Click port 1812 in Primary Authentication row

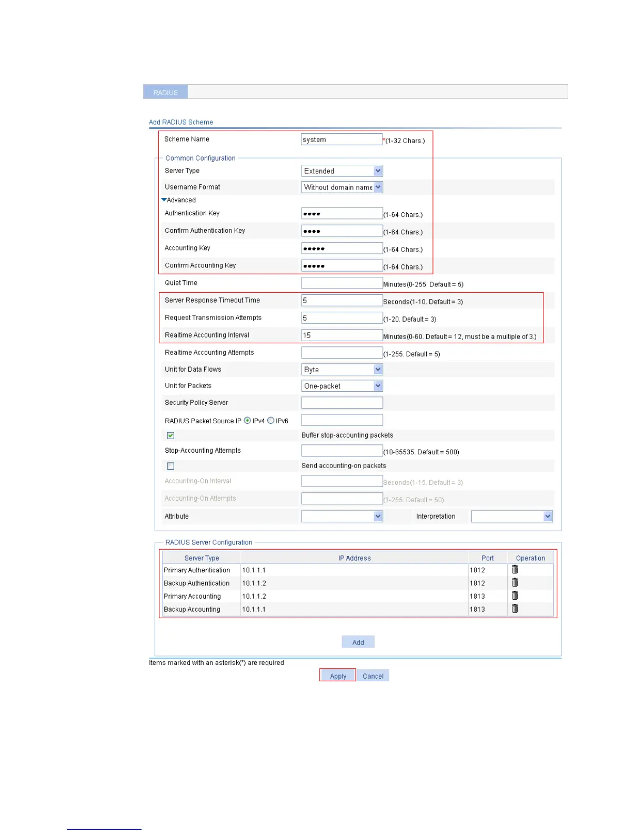pyautogui.click(x=477, y=570)
